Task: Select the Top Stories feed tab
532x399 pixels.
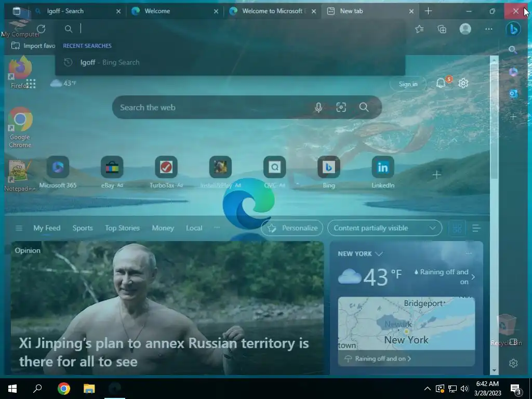Action: 122,228
